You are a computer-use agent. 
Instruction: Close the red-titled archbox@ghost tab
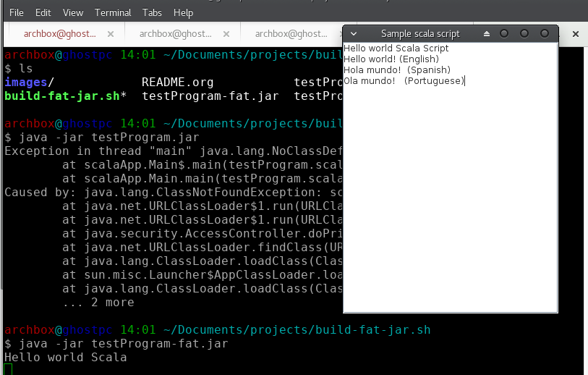tap(111, 34)
